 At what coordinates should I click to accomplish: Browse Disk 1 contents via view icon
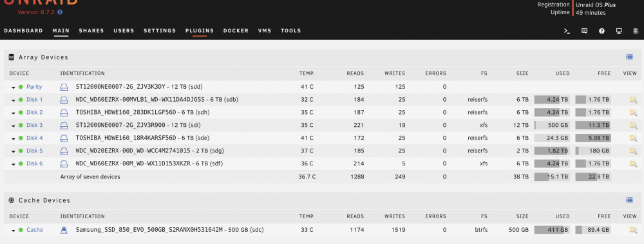point(633,100)
